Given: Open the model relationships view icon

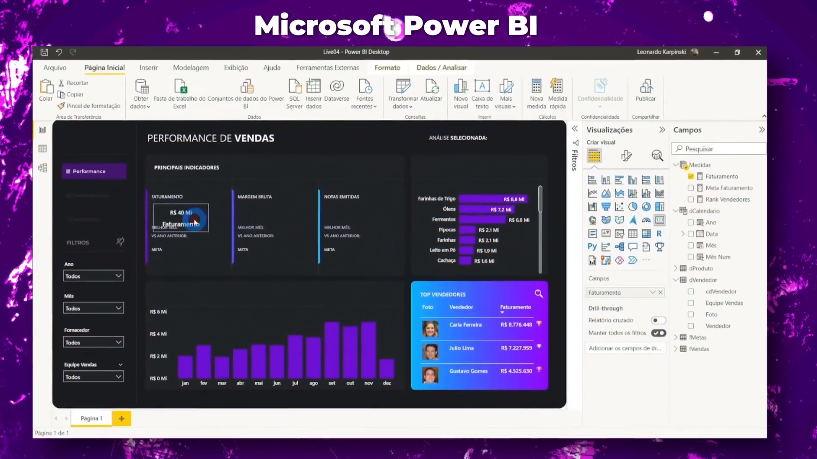Looking at the screenshot, I should tap(43, 168).
